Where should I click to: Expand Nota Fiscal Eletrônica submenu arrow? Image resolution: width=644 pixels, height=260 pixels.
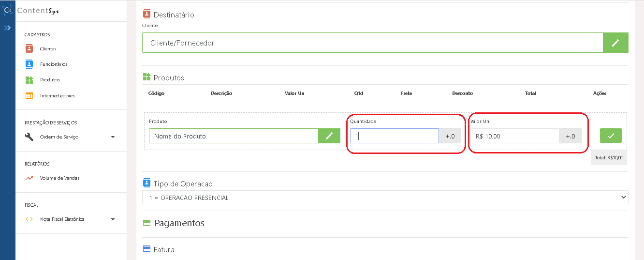click(x=113, y=219)
